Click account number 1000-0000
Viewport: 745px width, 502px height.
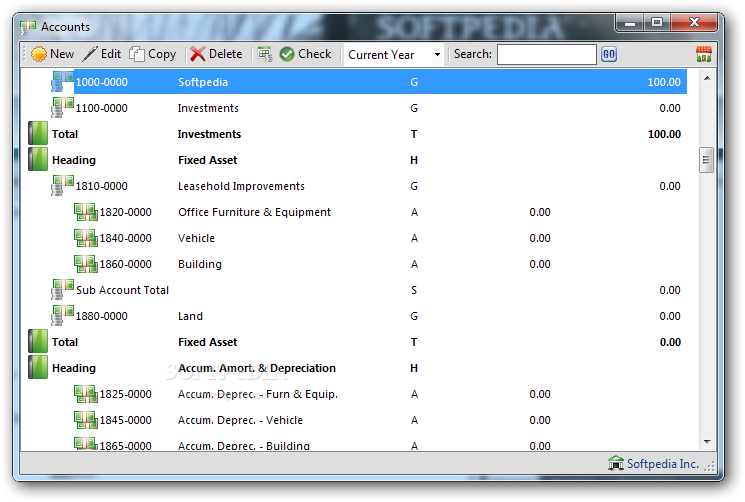click(x=102, y=82)
